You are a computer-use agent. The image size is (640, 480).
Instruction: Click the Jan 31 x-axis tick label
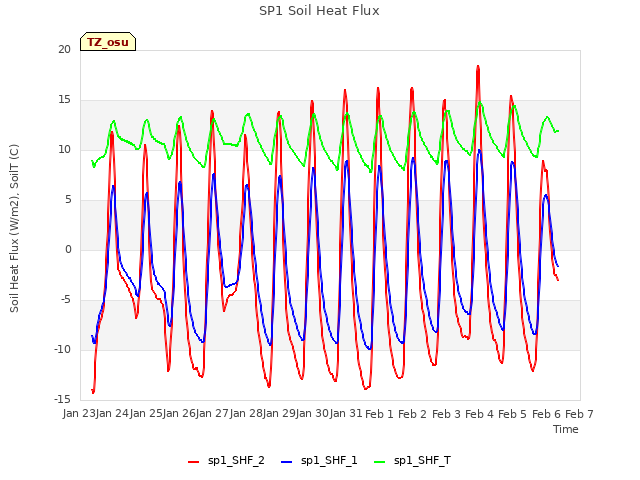(346, 414)
